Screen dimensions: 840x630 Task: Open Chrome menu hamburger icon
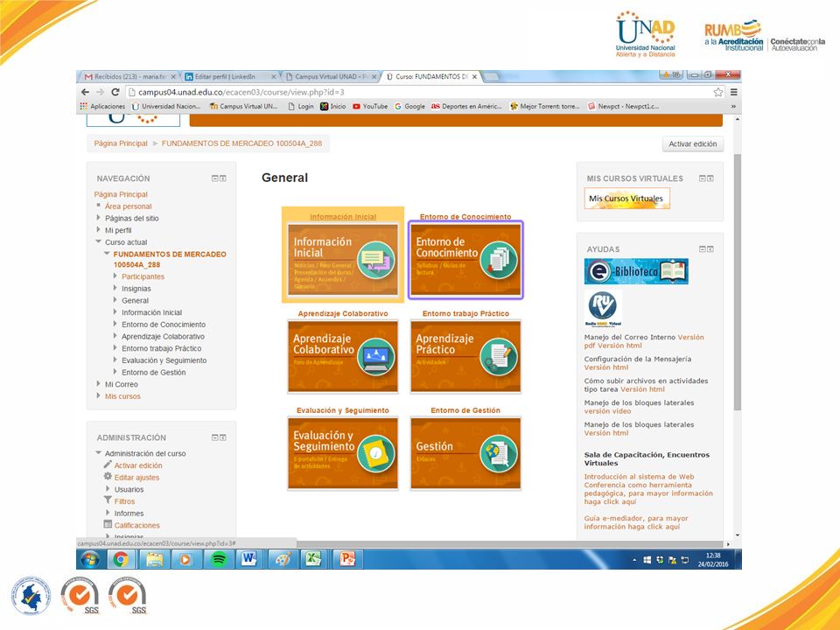click(734, 92)
